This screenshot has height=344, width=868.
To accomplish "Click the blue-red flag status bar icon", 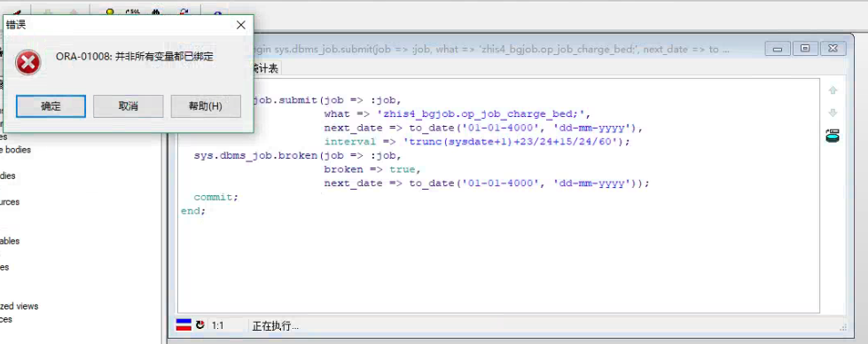I will (184, 325).
